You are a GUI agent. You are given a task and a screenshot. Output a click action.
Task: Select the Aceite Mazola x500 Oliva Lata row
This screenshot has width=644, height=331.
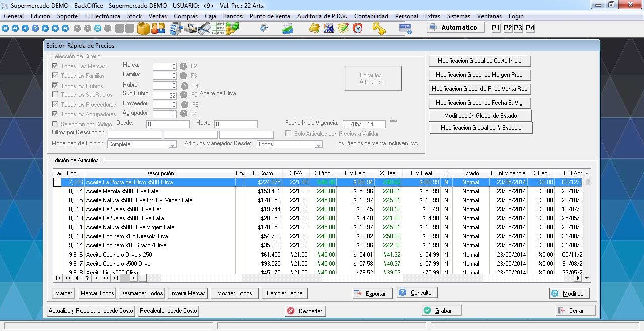(122, 191)
